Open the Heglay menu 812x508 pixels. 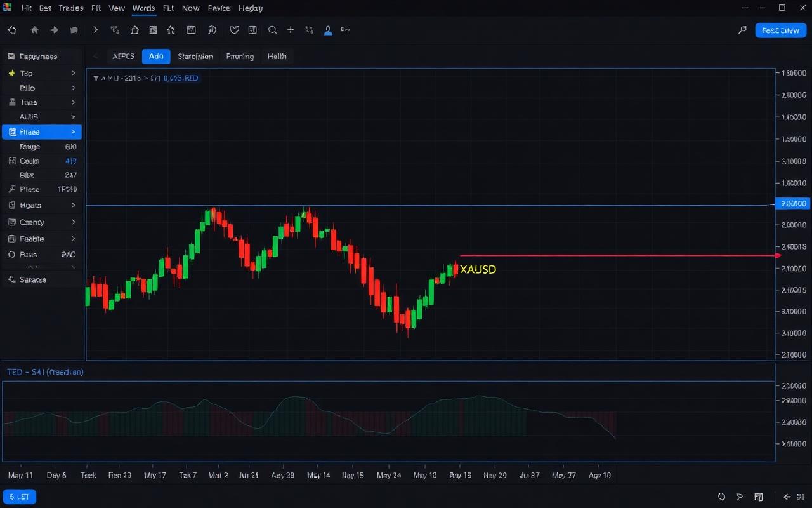251,8
